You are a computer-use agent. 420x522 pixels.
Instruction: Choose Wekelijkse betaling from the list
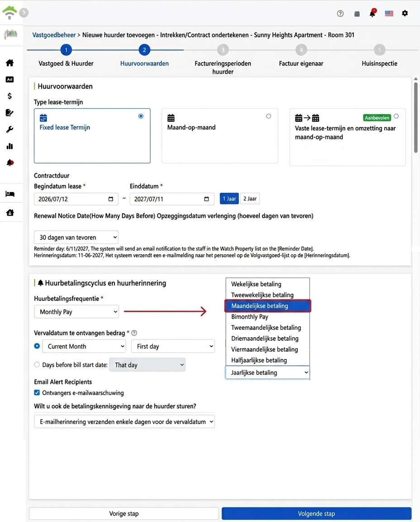click(267, 284)
